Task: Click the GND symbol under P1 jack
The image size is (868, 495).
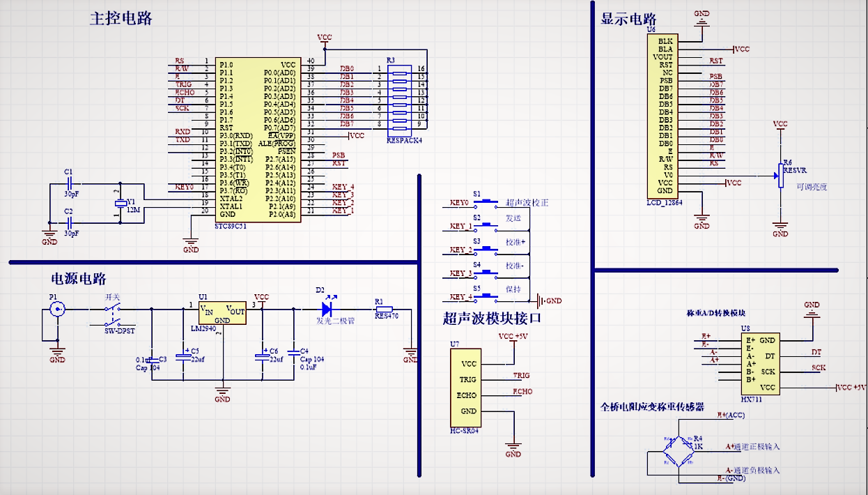Action: coord(57,355)
